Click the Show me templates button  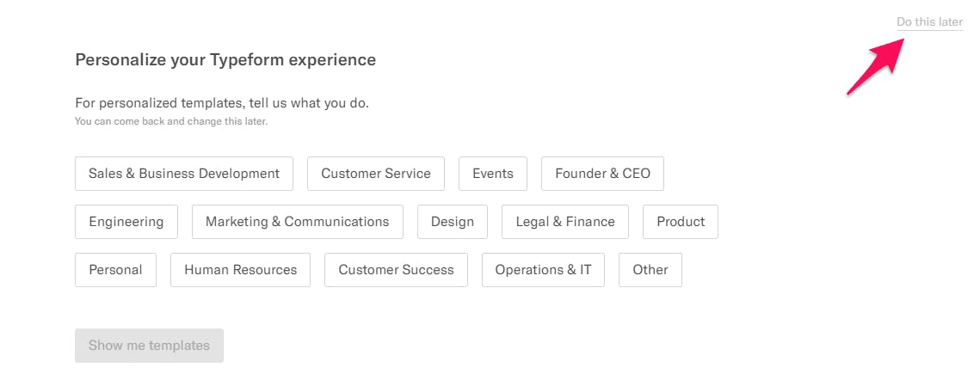point(149,346)
